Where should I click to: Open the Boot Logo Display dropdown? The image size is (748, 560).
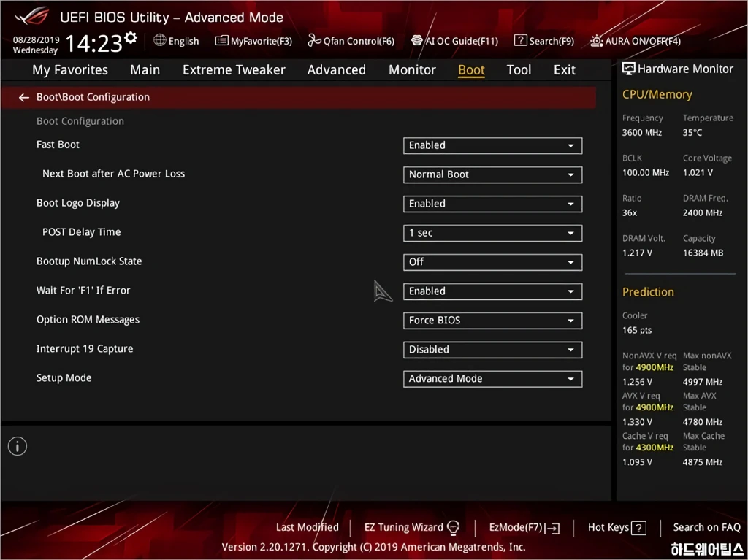point(492,204)
